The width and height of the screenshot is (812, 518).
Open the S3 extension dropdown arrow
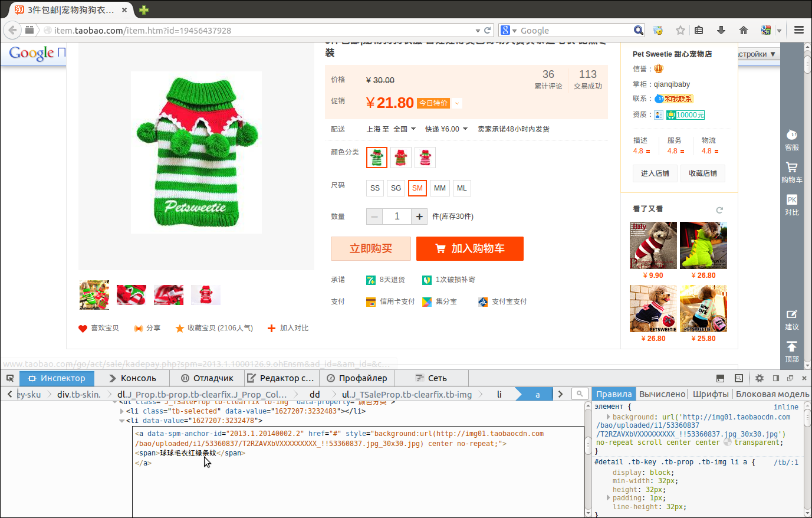[779, 30]
